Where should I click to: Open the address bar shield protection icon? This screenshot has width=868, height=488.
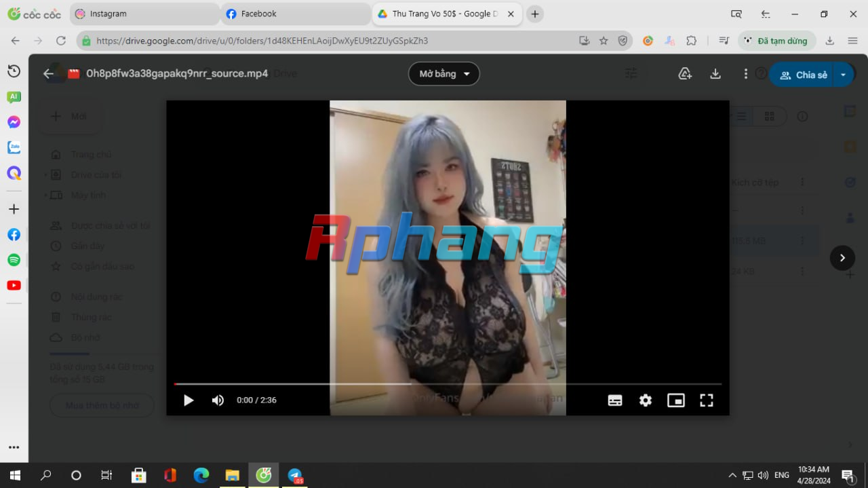623,41
